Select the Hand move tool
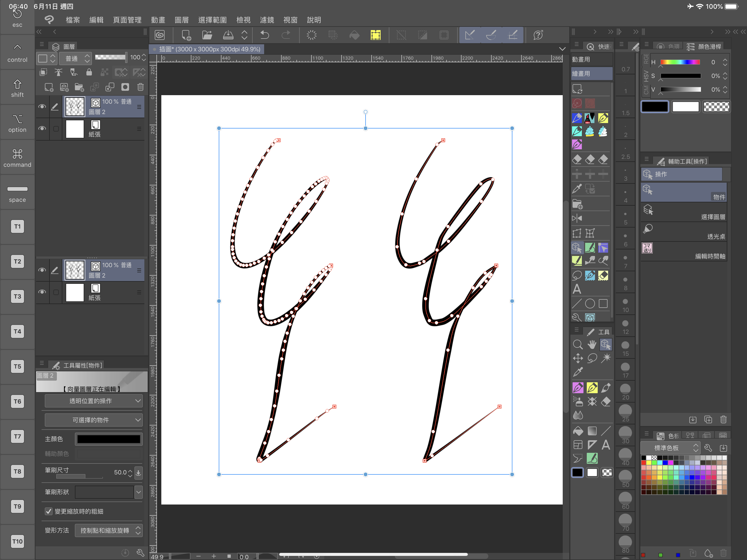The width and height of the screenshot is (747, 560). pos(592,345)
